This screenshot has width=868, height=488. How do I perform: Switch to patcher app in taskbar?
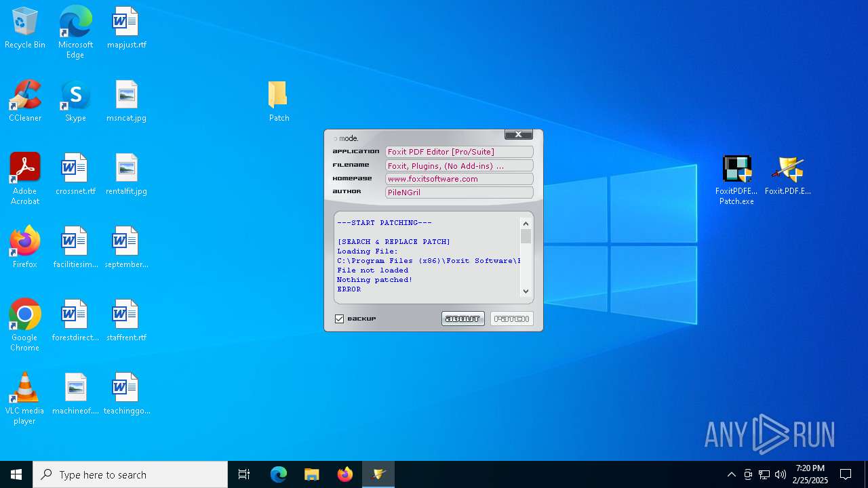click(x=378, y=474)
